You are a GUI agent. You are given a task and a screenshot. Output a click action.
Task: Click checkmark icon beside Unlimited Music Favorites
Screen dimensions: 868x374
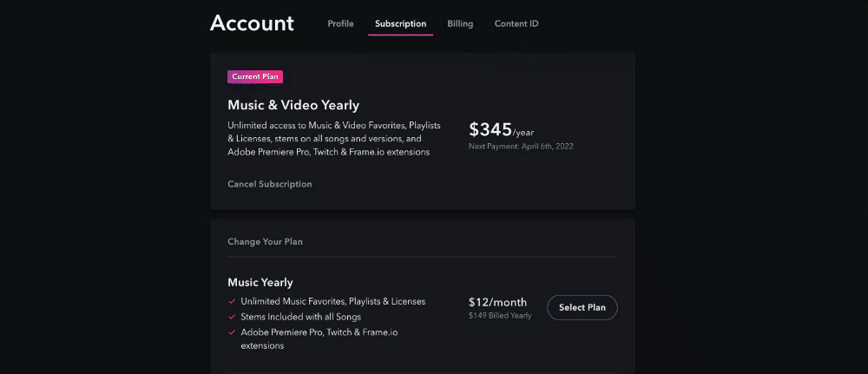tap(232, 302)
